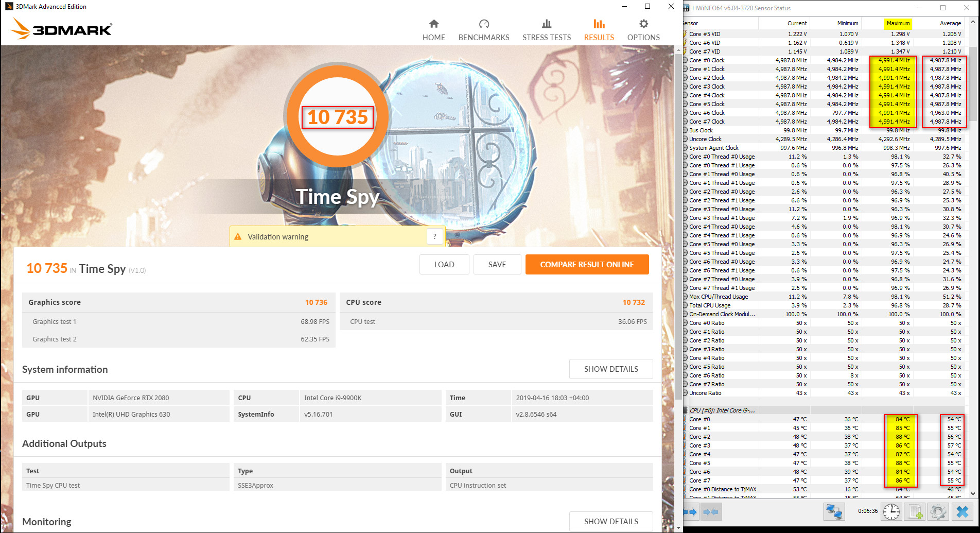The height and width of the screenshot is (533, 980).
Task: Click the Validation warning triangle icon
Action: click(x=238, y=237)
